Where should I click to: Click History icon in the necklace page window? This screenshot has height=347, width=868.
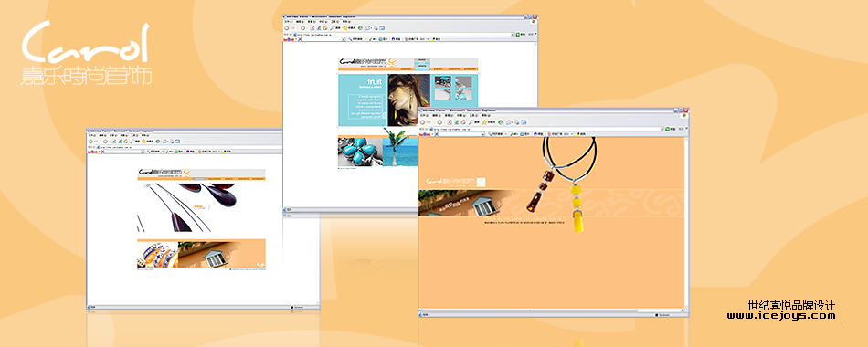(501, 122)
